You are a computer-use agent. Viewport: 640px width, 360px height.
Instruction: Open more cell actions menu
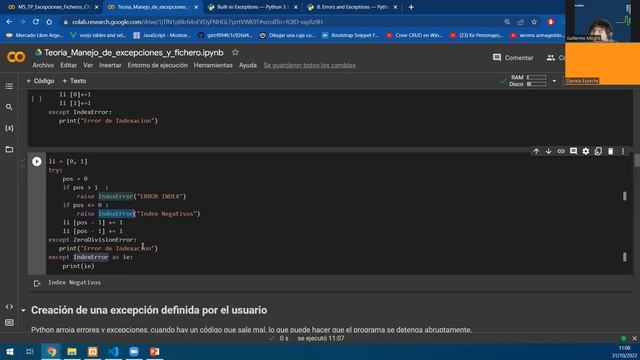tap(623, 151)
